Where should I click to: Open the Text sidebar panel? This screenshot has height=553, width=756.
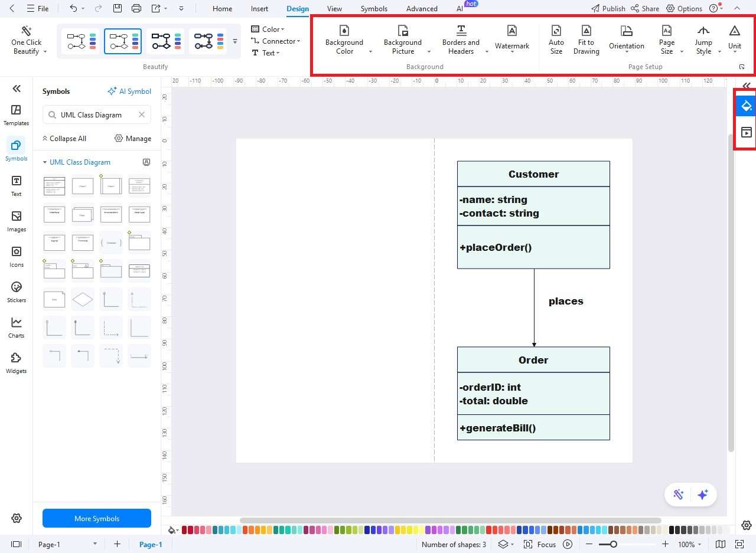(17, 186)
